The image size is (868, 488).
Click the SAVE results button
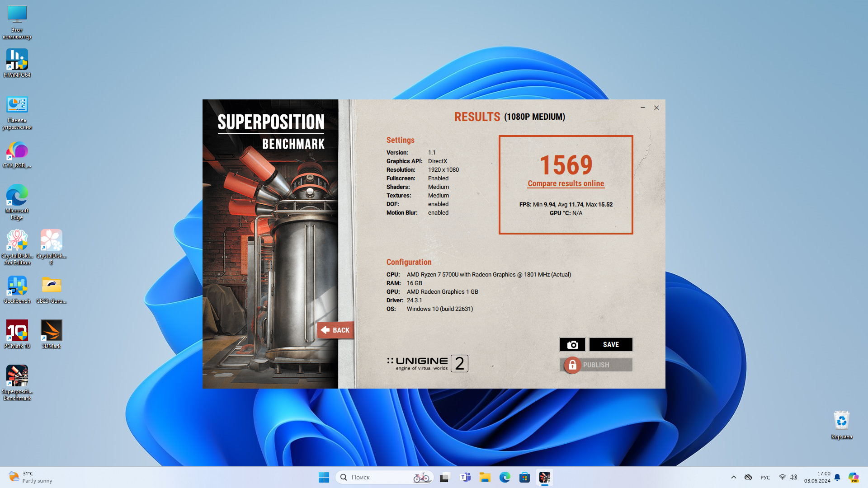click(x=611, y=345)
